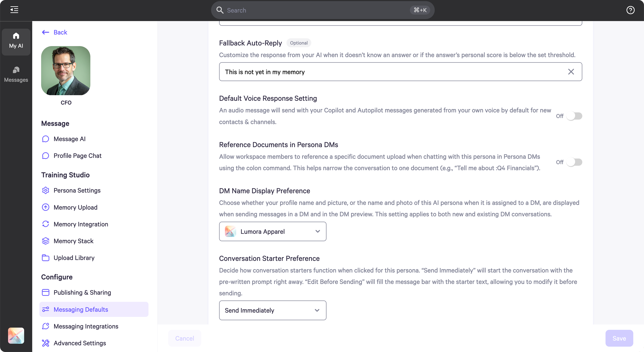Open Advanced Settings via the wrench icon

point(45,343)
